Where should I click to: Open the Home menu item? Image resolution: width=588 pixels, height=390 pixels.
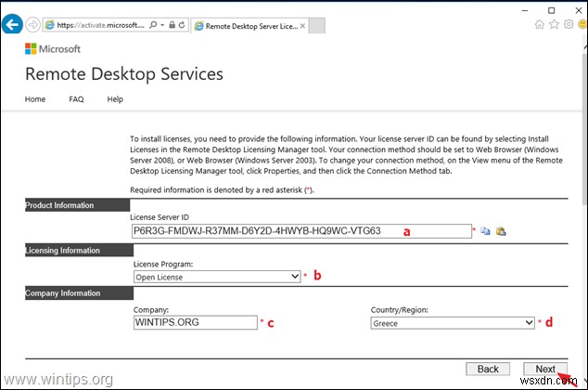[35, 99]
